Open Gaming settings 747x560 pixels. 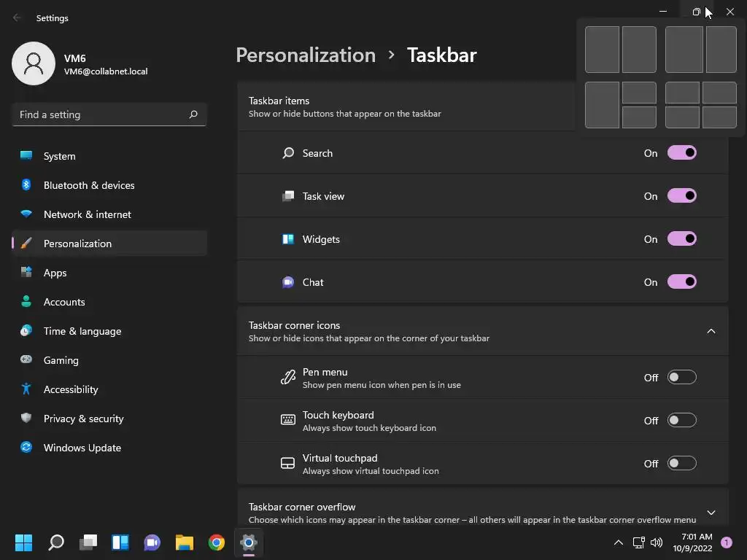pyautogui.click(x=109, y=360)
